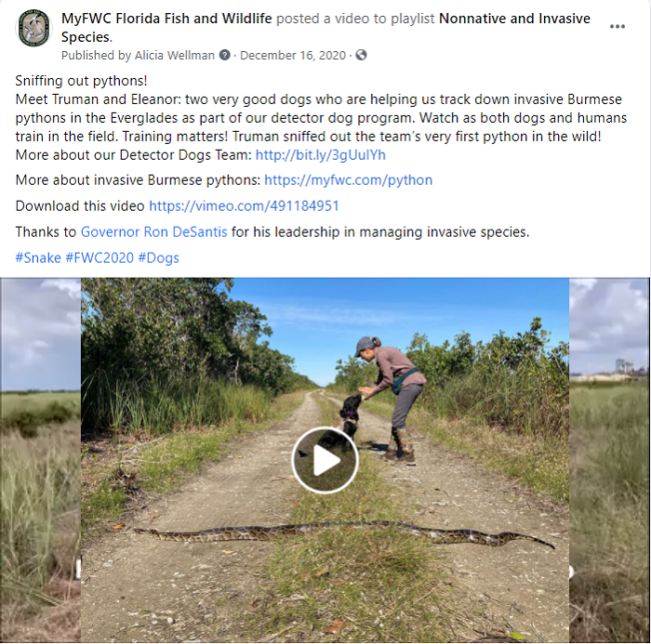Click the blurred left side of video
Viewport: 651px width, 644px height.
click(x=40, y=460)
